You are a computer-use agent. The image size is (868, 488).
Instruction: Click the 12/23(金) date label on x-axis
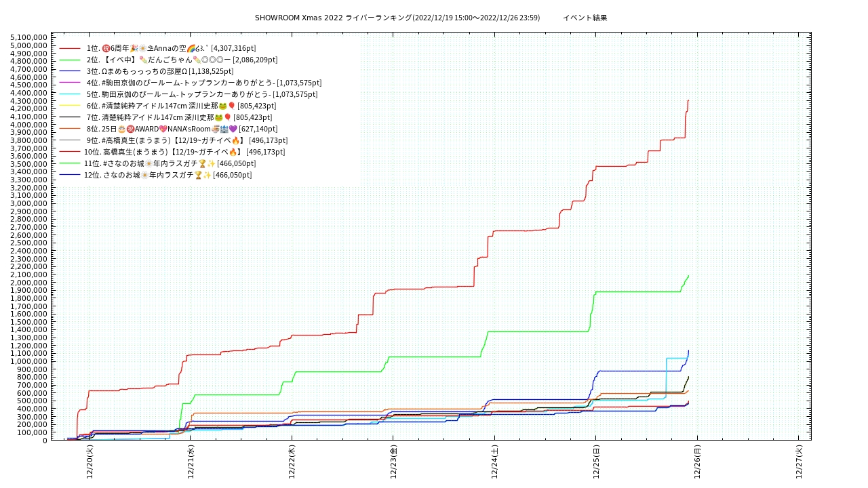(394, 462)
